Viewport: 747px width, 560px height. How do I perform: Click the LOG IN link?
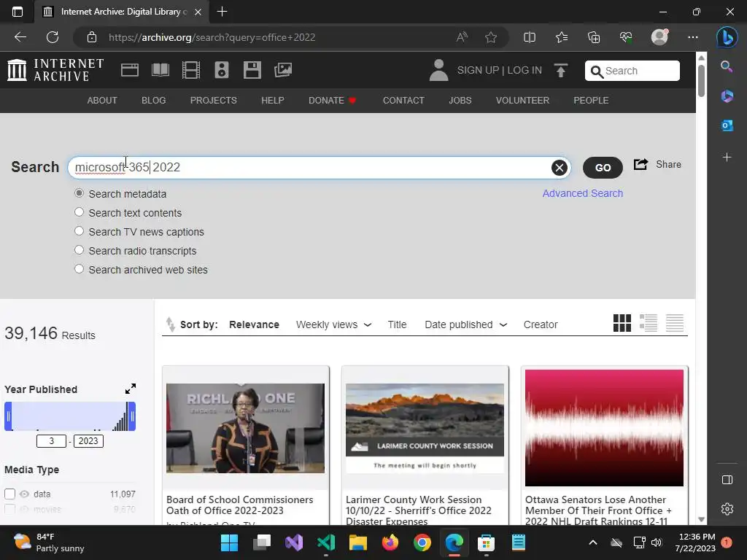(x=525, y=70)
